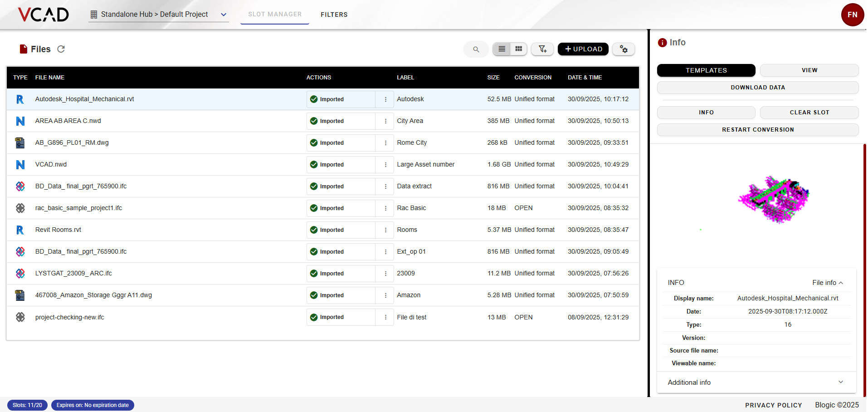Toggle the TEMPLATES button in the Info panel
This screenshot has width=868, height=412.
[706, 70]
